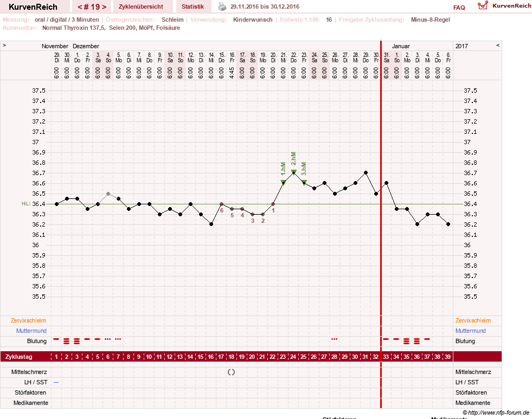Select cycle day 24 in Zyklustag bar
The height and width of the screenshot is (419, 532).
coord(293,357)
